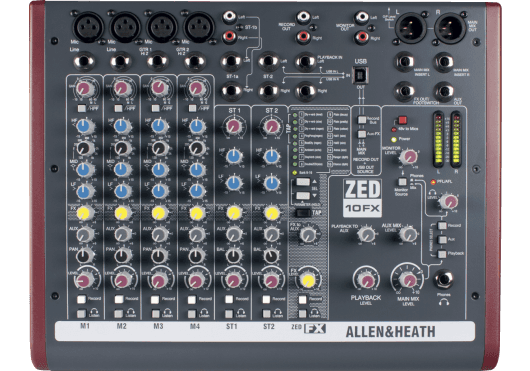Click the MAIN MIX LEVEL knob
Image resolution: width=530 pixels, height=371 pixels.
click(409, 280)
